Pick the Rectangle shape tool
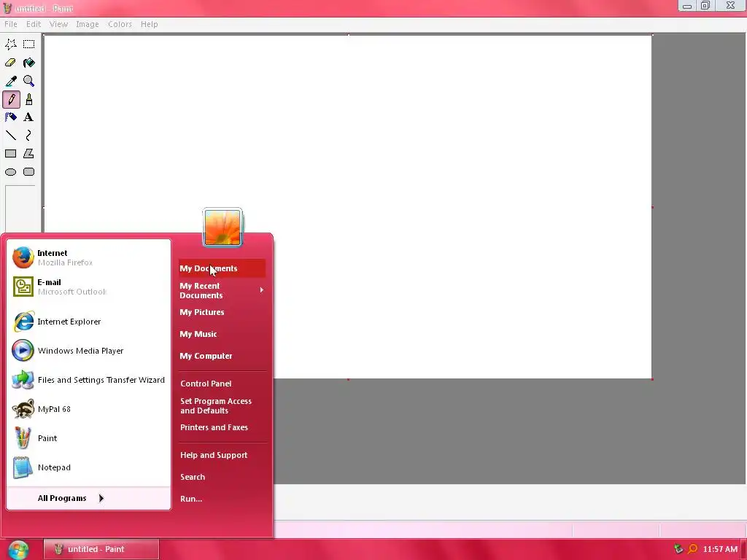The image size is (747, 560). (x=10, y=154)
